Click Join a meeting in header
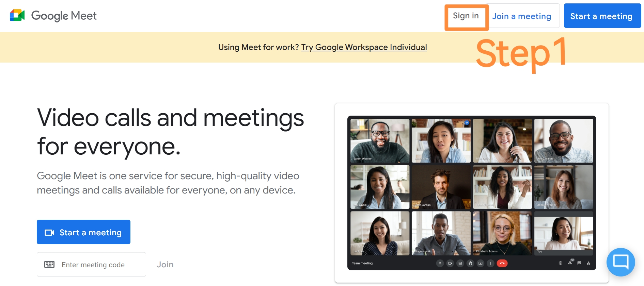This screenshot has height=286, width=644. point(521,16)
